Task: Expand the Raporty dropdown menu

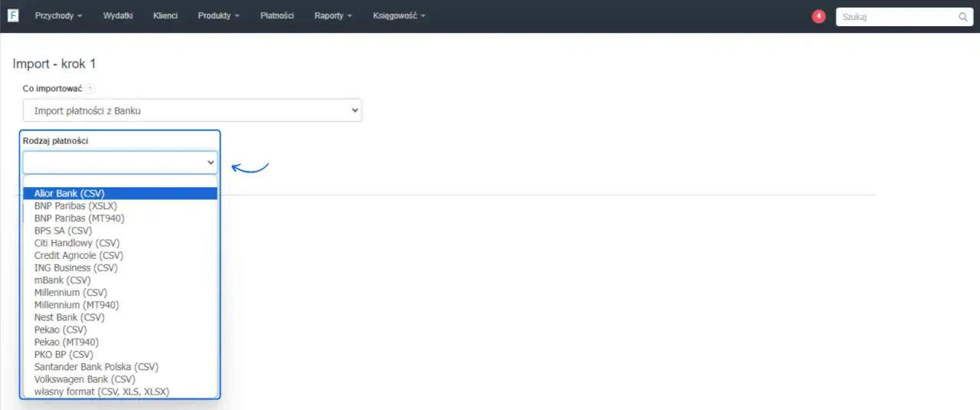Action: tap(333, 15)
